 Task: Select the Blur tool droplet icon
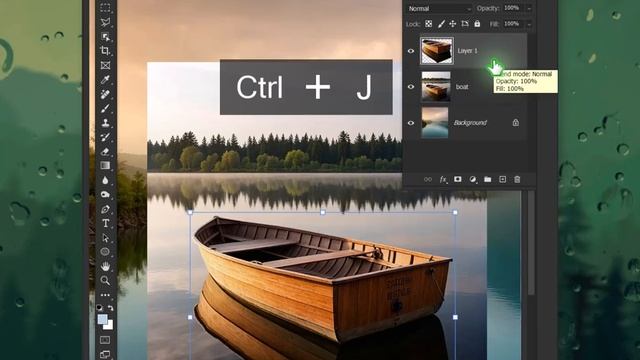pyautogui.click(x=105, y=180)
